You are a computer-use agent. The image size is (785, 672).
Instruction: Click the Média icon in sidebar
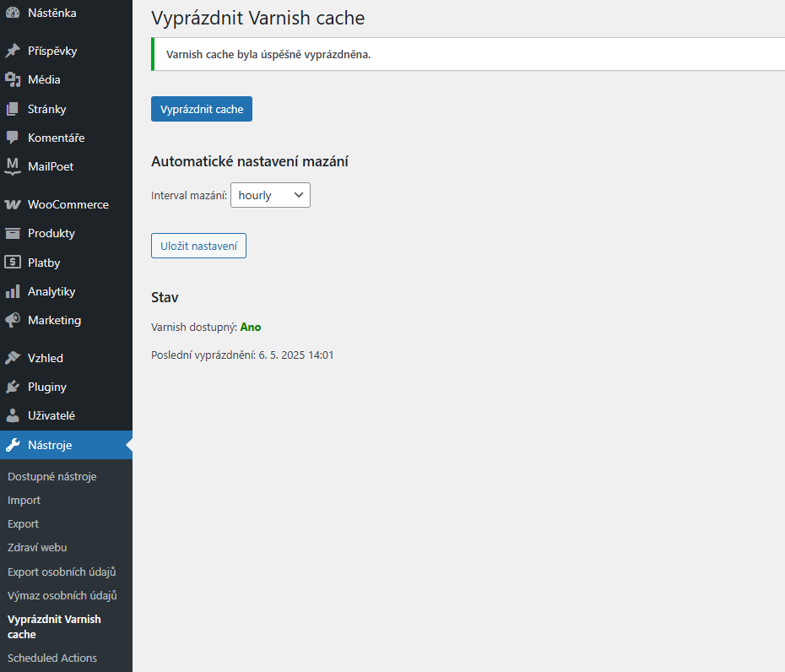(x=13, y=79)
